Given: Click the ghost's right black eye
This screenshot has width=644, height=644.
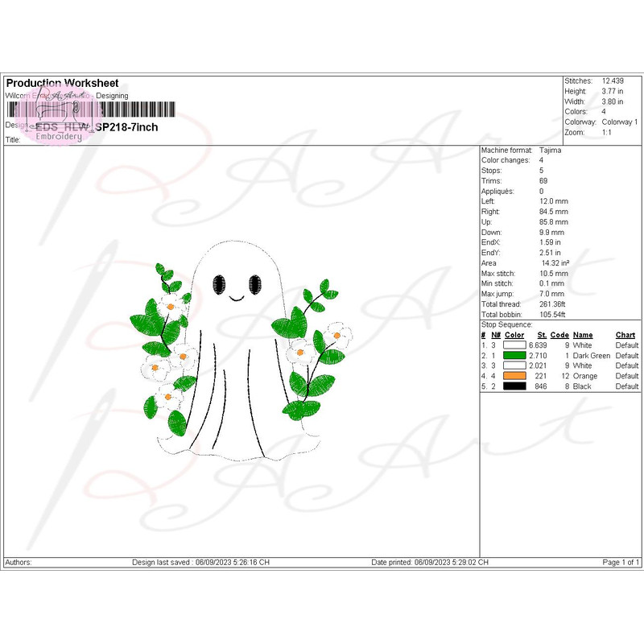Looking at the screenshot, I should click(x=257, y=283).
